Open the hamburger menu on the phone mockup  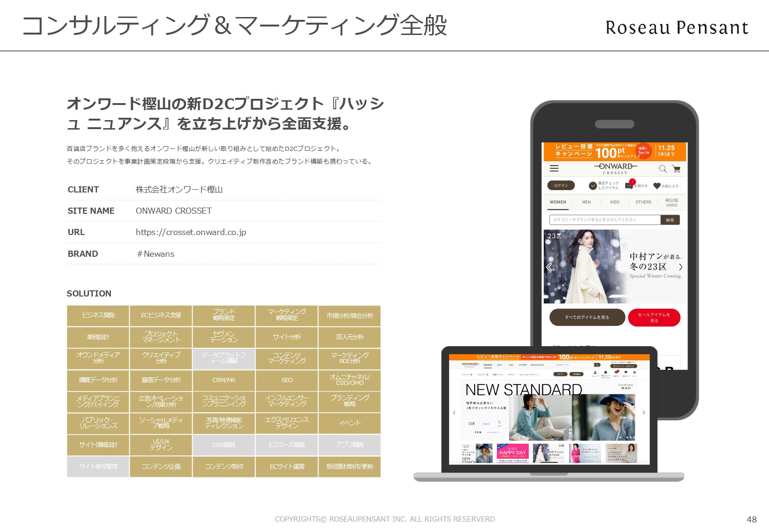point(554,169)
